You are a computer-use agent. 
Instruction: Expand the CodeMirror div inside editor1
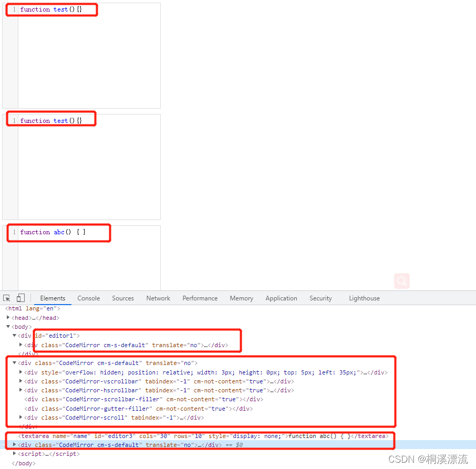coord(20,345)
